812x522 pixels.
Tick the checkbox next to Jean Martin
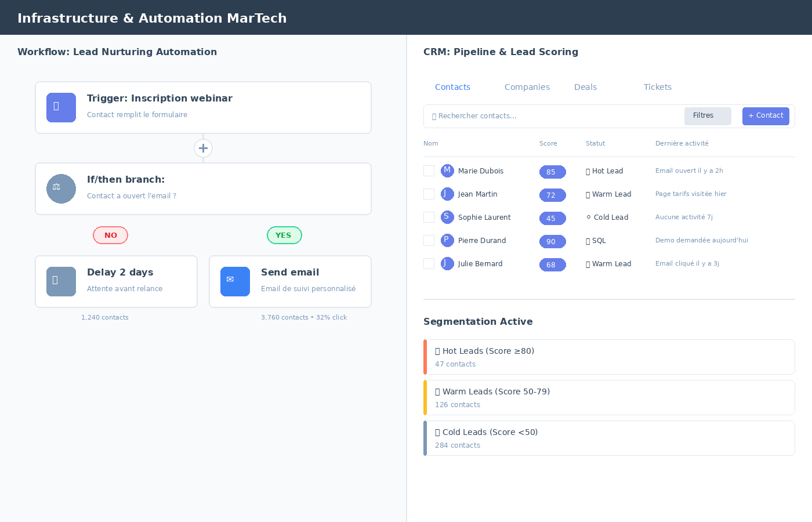[429, 194]
